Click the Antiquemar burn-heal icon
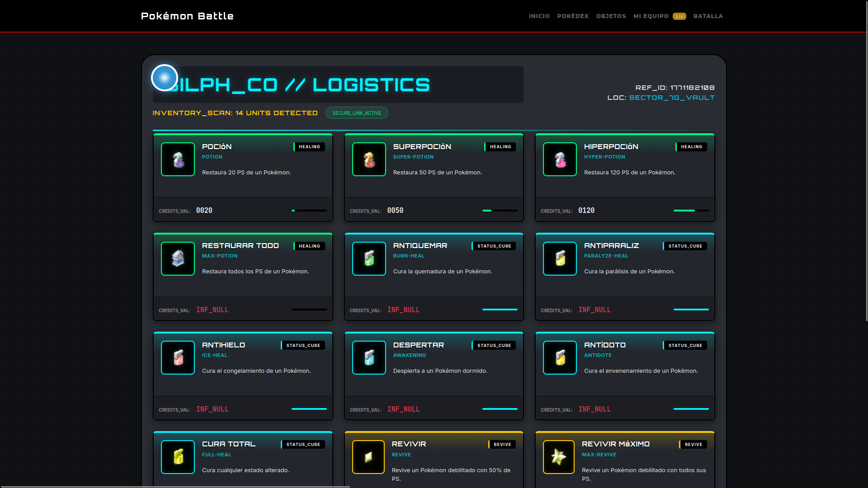This screenshot has width=868, height=488. [x=369, y=258]
